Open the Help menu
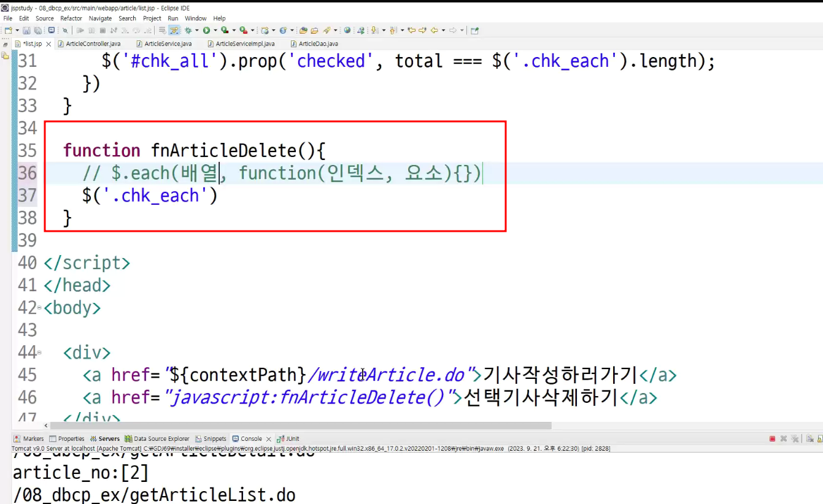The image size is (823, 504). pyautogui.click(x=220, y=18)
